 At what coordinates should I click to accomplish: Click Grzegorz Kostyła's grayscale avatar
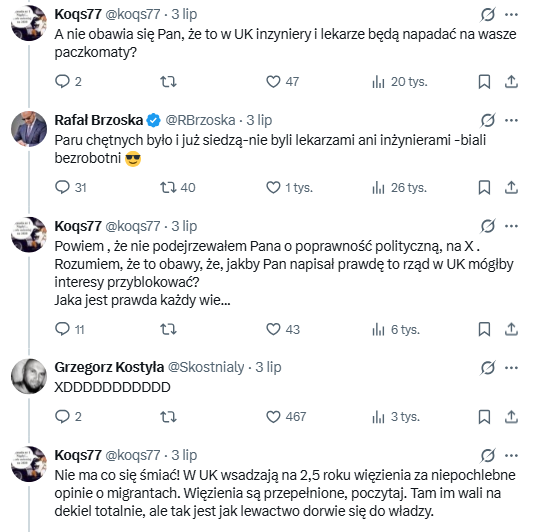coord(29,376)
